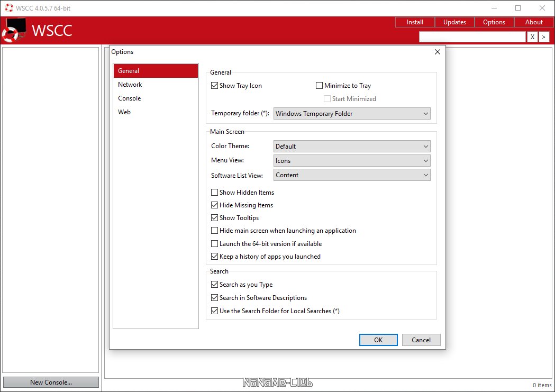
Task: Toggle Show Hidden Items checkbox
Action: tap(214, 193)
